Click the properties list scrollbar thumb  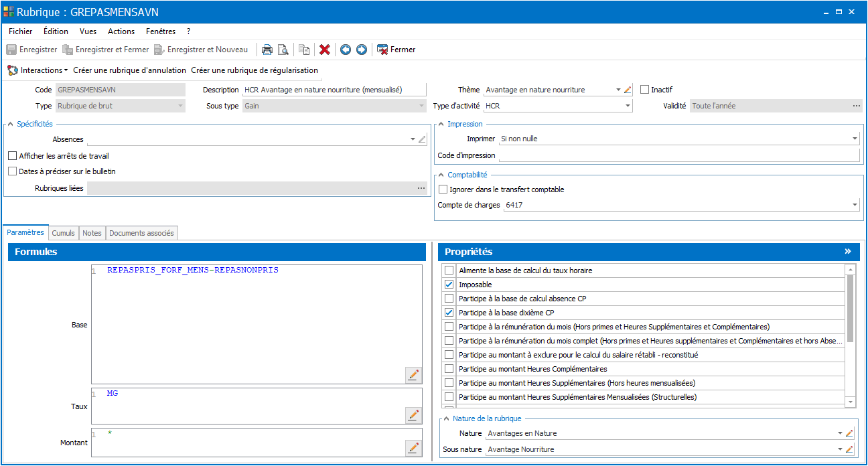point(851,309)
